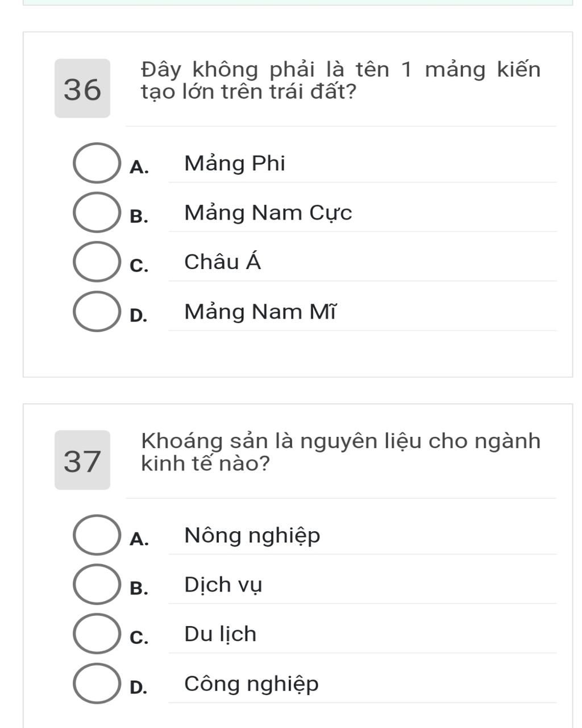
Task: Choose radio button B of question 37
Action: [97, 585]
